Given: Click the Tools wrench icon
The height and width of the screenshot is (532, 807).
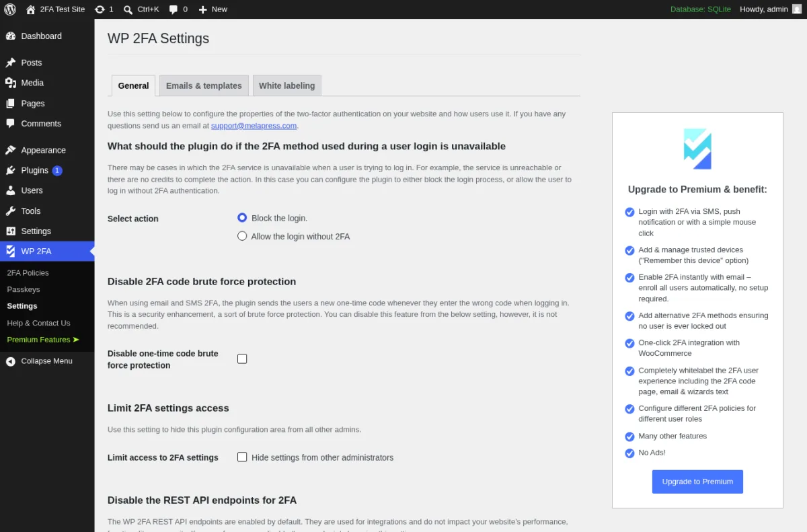Looking at the screenshot, I should (x=11, y=211).
